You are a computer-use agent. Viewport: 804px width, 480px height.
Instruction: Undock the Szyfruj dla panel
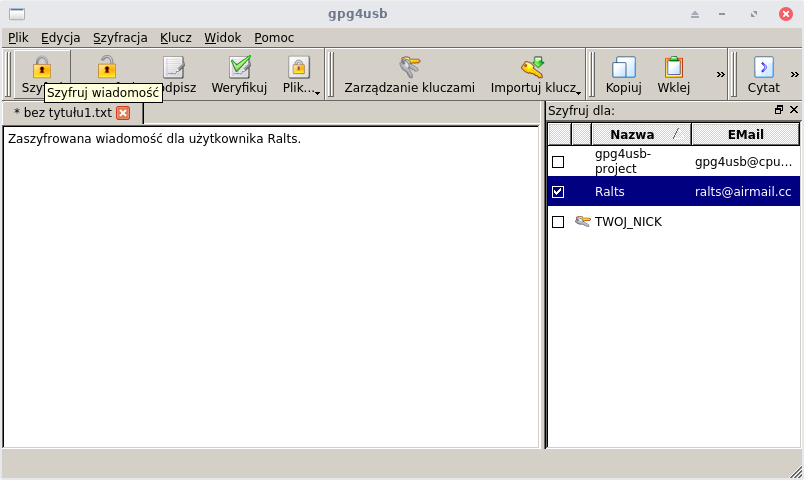click(x=779, y=110)
